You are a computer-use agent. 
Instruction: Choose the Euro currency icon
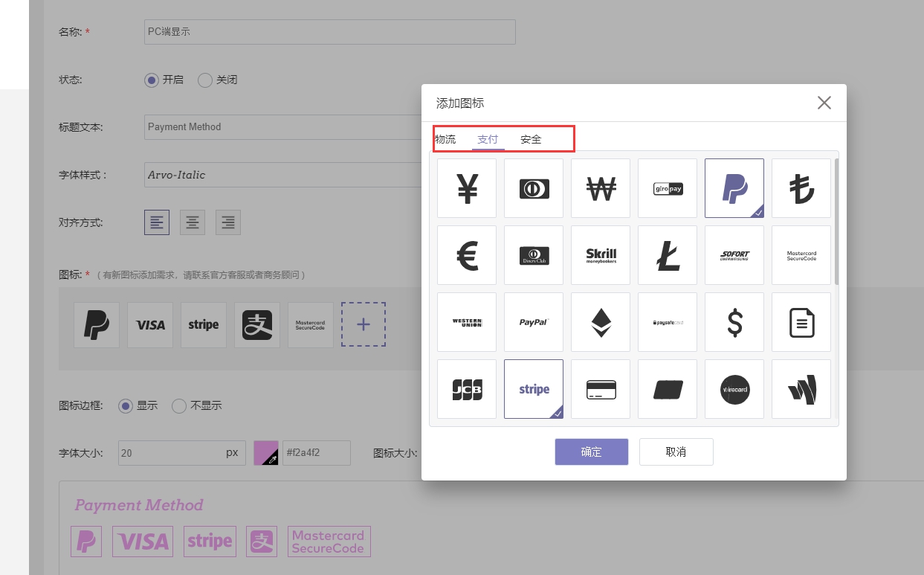[x=466, y=255]
